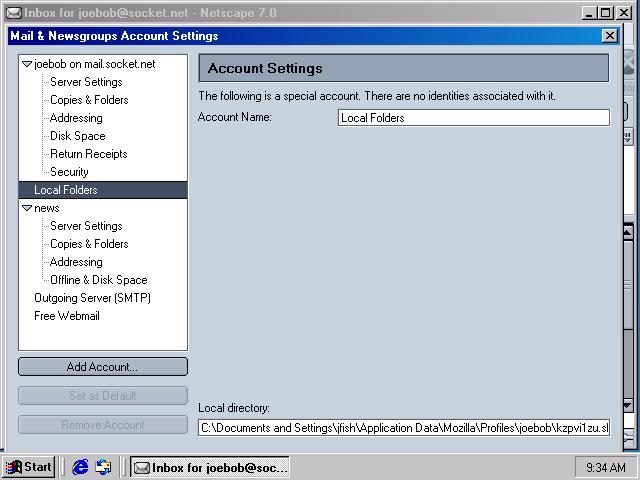Screen dimensions: 640x480
Task: Select joebob on mail.socket.net account
Action: point(95,64)
